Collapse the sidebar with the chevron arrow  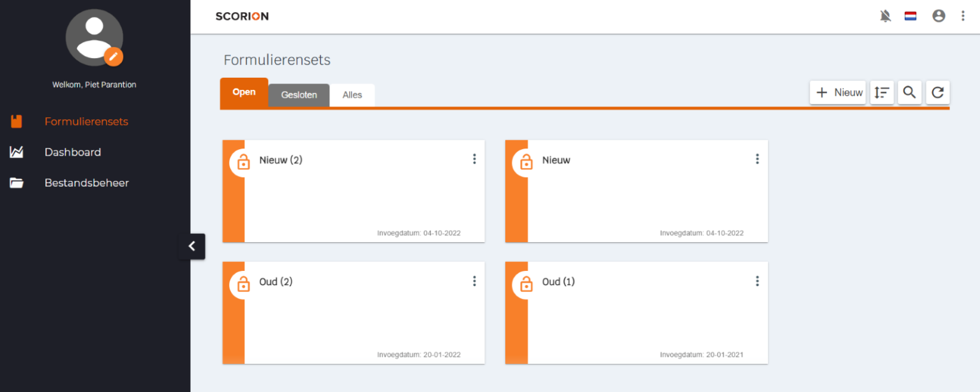(x=192, y=246)
